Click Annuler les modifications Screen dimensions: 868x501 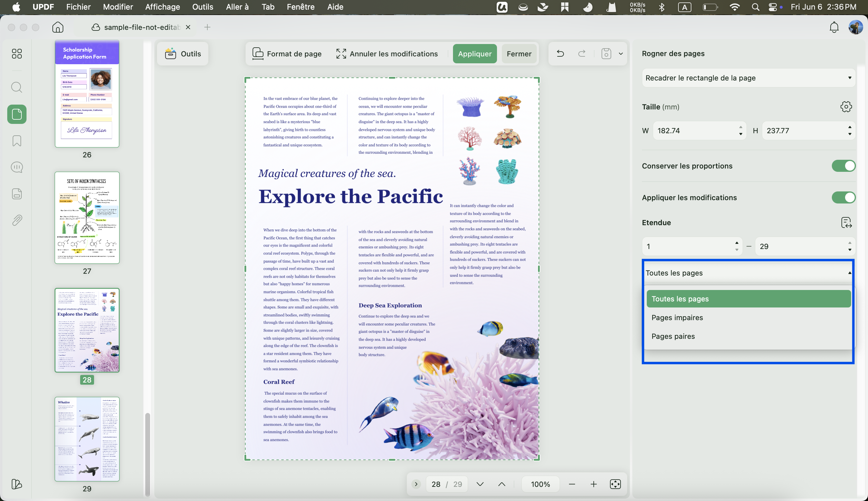pos(387,54)
